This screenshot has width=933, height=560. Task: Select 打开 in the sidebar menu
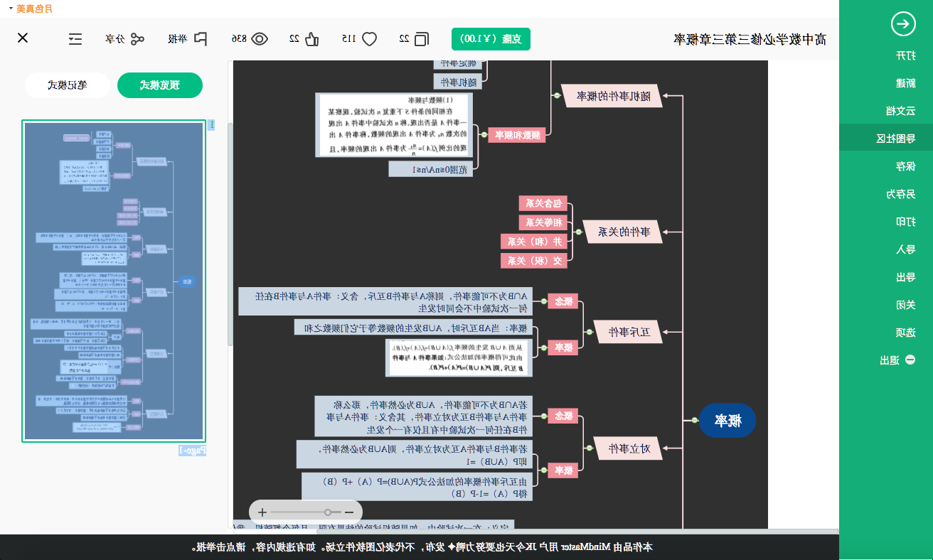905,55
